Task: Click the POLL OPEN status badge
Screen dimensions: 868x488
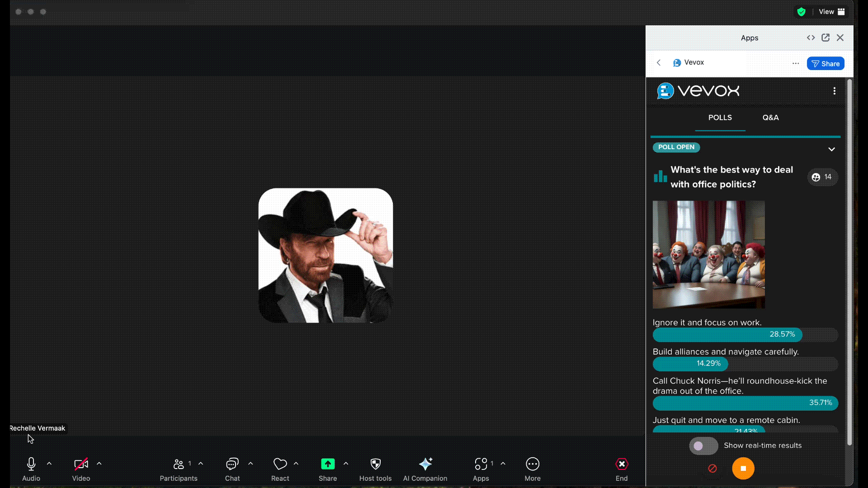Action: (x=676, y=147)
